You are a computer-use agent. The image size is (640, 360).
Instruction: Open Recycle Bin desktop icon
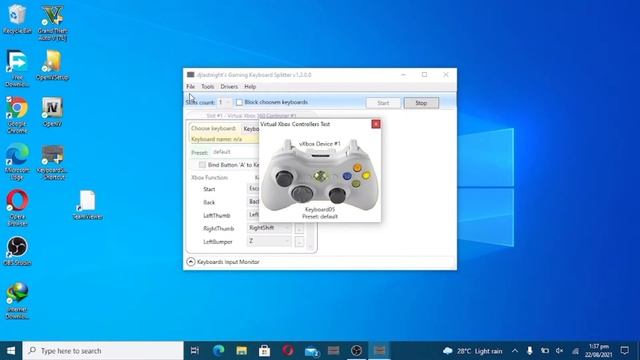pos(17,19)
